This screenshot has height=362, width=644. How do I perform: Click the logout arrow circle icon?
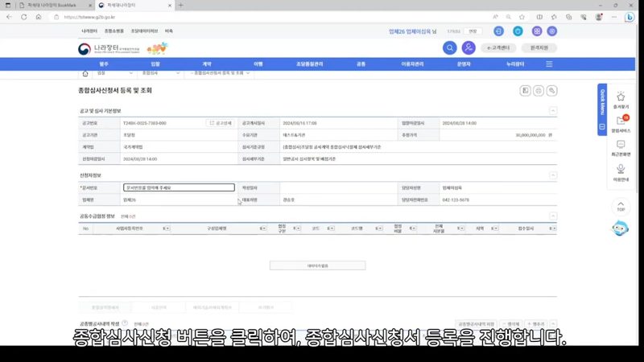[x=498, y=31]
